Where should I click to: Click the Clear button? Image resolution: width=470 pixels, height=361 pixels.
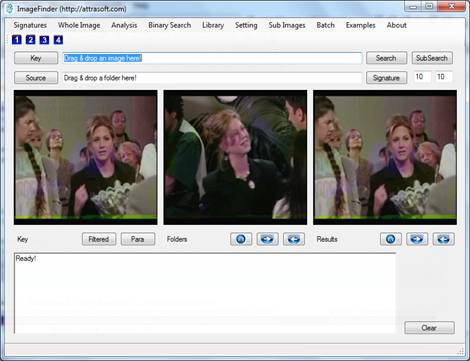point(429,328)
